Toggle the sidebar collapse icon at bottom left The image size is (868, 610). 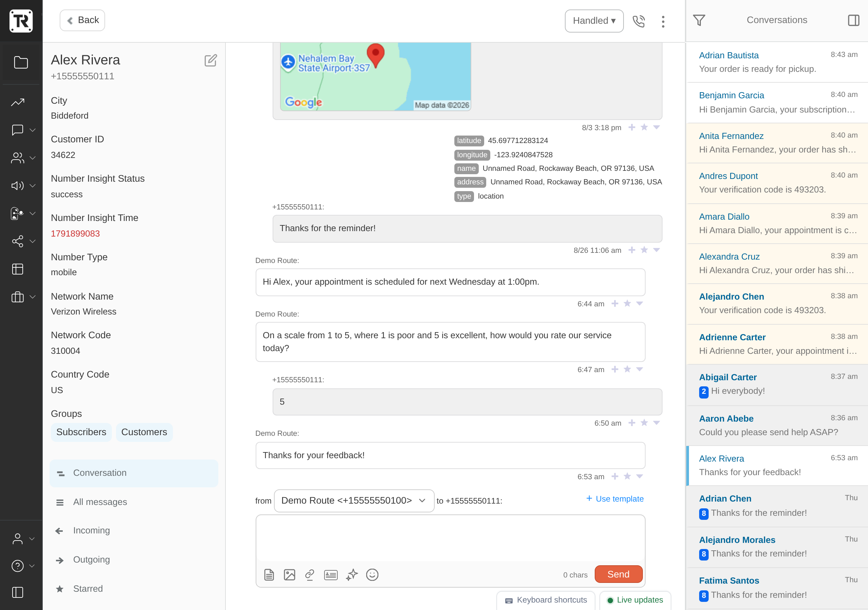pyautogui.click(x=18, y=592)
